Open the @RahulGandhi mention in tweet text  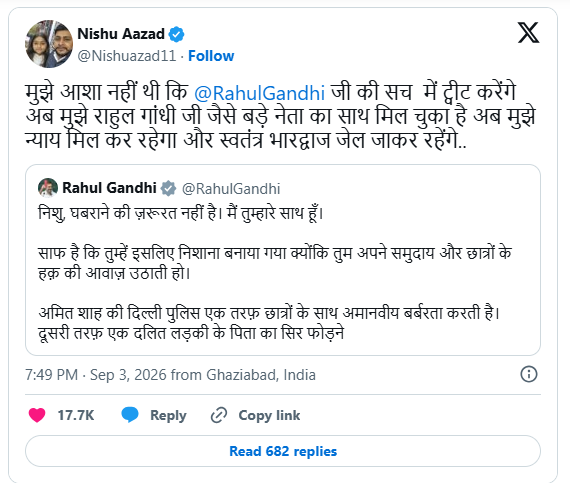259,93
